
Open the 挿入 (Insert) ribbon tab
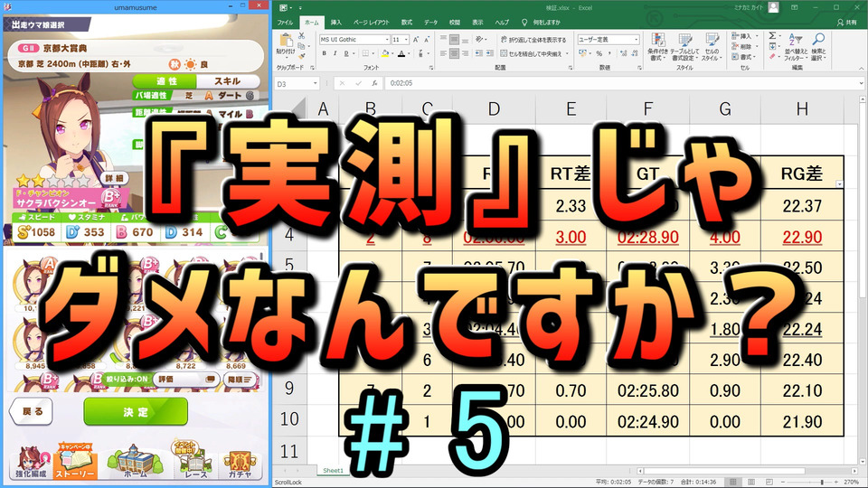336,23
